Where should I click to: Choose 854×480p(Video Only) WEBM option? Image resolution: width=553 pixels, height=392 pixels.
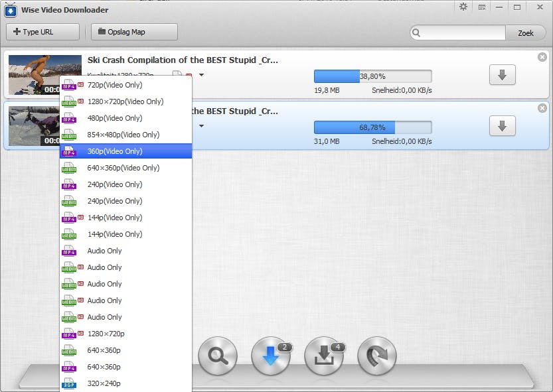pos(126,135)
